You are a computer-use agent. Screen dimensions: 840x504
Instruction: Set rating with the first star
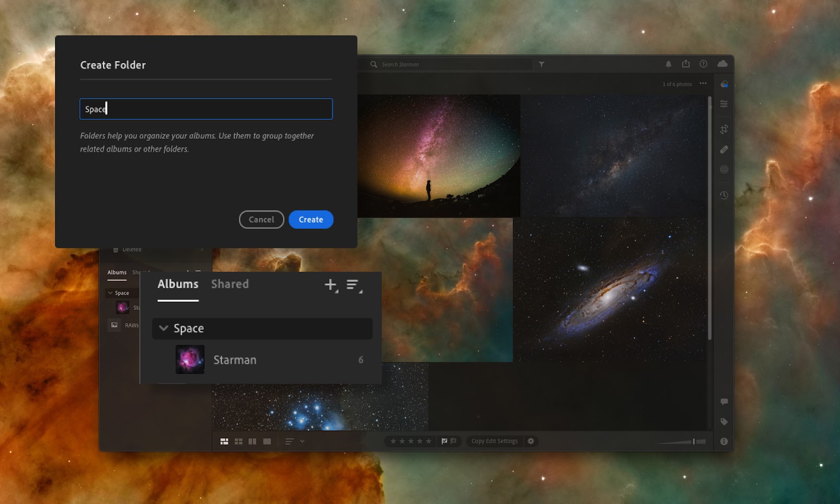[x=393, y=441]
